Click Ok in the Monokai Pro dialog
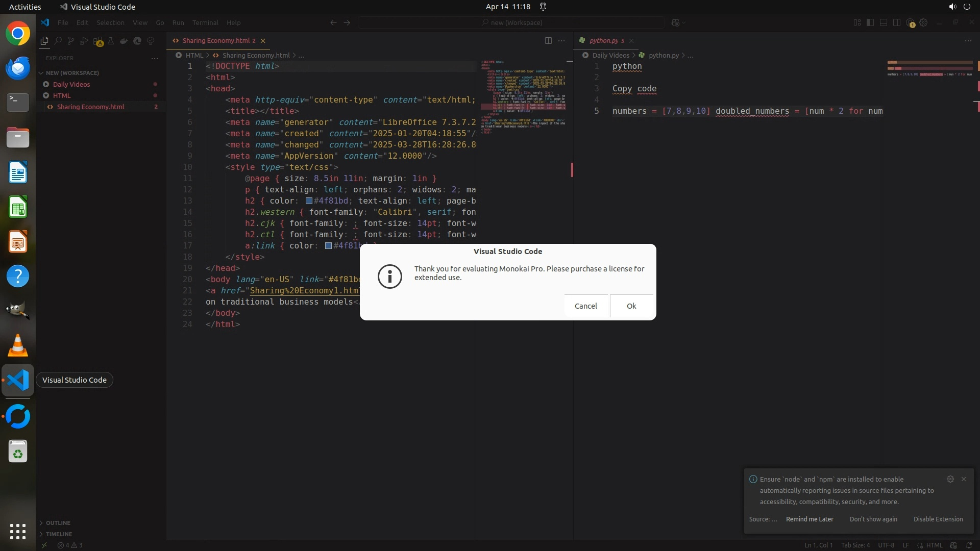Image resolution: width=980 pixels, height=551 pixels. pos(631,306)
